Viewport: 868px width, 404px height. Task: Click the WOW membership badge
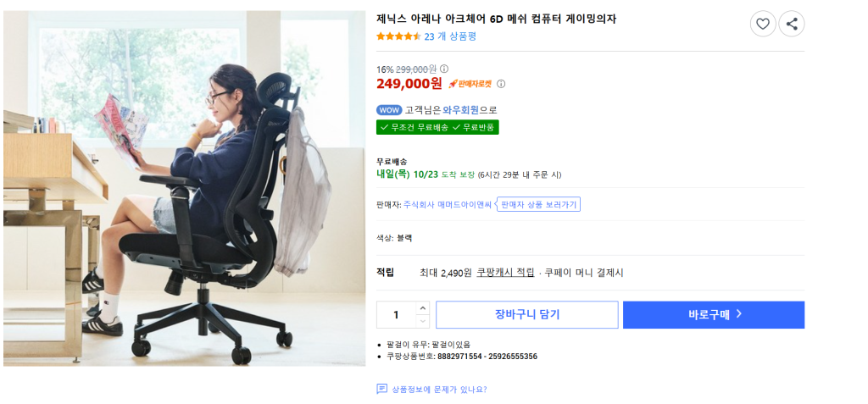[x=390, y=110]
